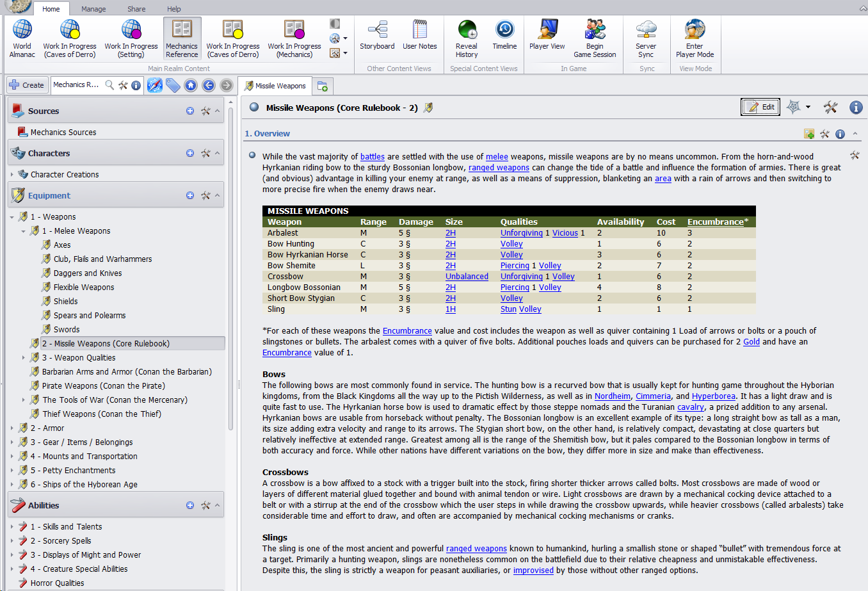Select Swords in the equipment tree
The width and height of the screenshot is (868, 591).
point(67,330)
